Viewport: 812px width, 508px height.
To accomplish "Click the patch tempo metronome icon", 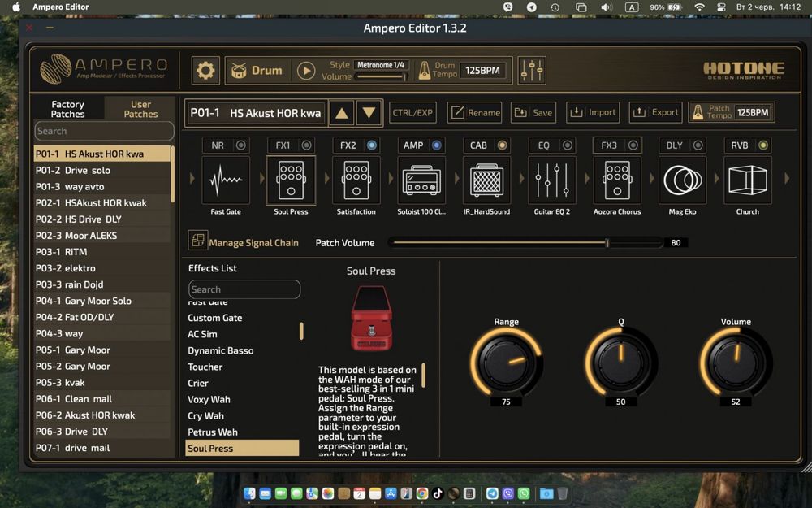I will [x=698, y=112].
